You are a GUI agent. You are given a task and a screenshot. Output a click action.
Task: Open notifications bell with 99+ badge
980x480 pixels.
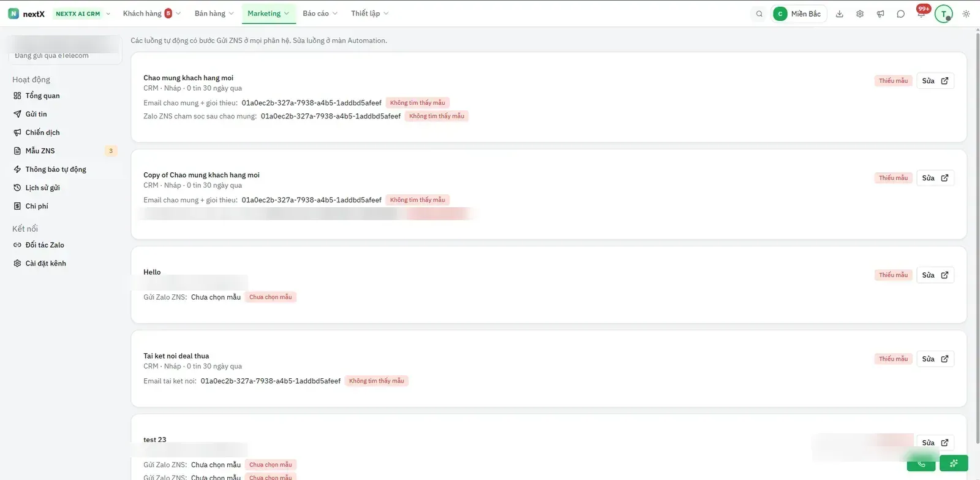pos(921,13)
